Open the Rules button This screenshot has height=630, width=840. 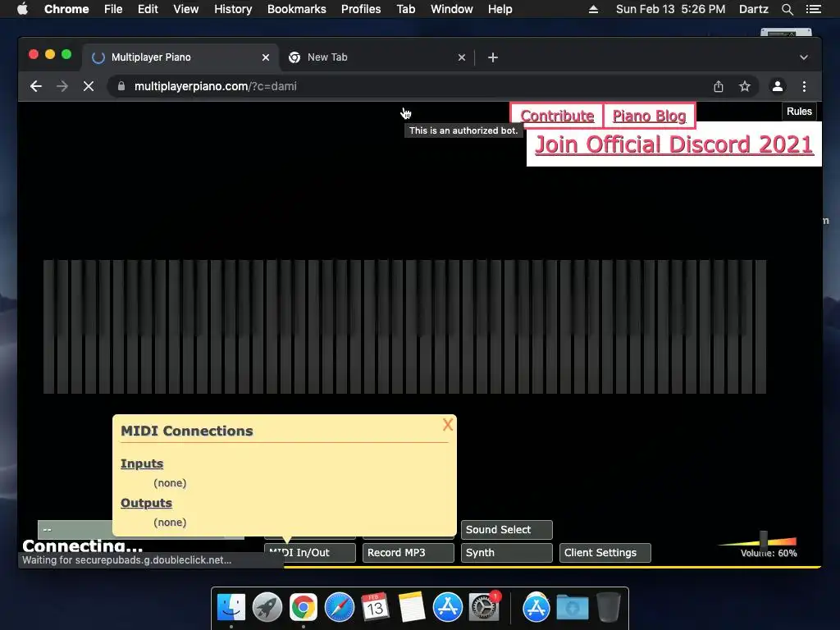[799, 112]
